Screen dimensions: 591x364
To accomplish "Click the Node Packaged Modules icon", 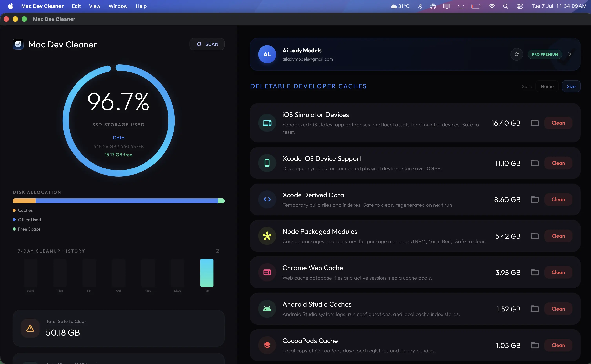I will click(267, 236).
